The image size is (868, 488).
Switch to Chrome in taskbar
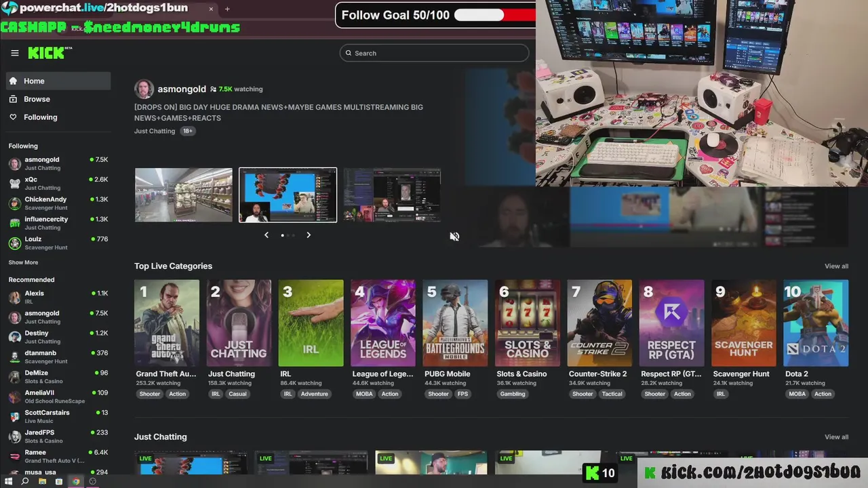click(76, 481)
